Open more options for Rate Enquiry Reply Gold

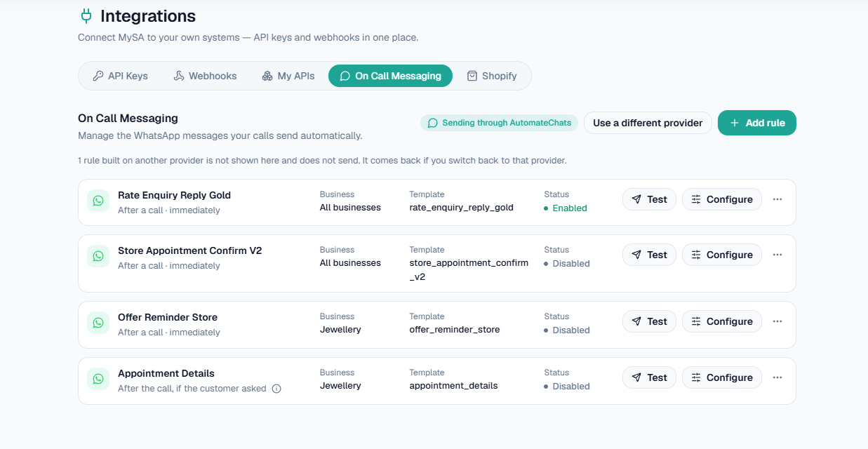coord(777,199)
